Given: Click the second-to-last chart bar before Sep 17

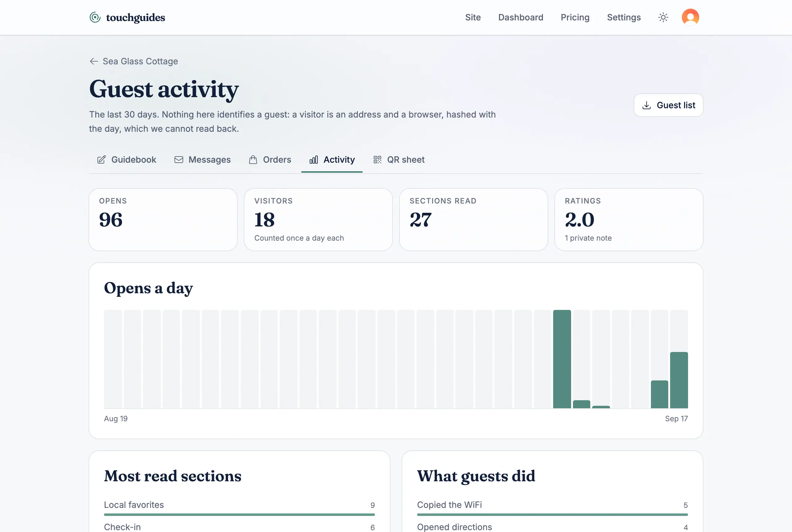Looking at the screenshot, I should point(659,394).
